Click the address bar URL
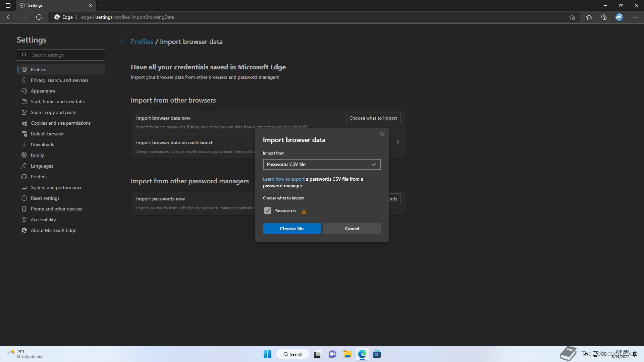644x362 pixels. point(127,17)
